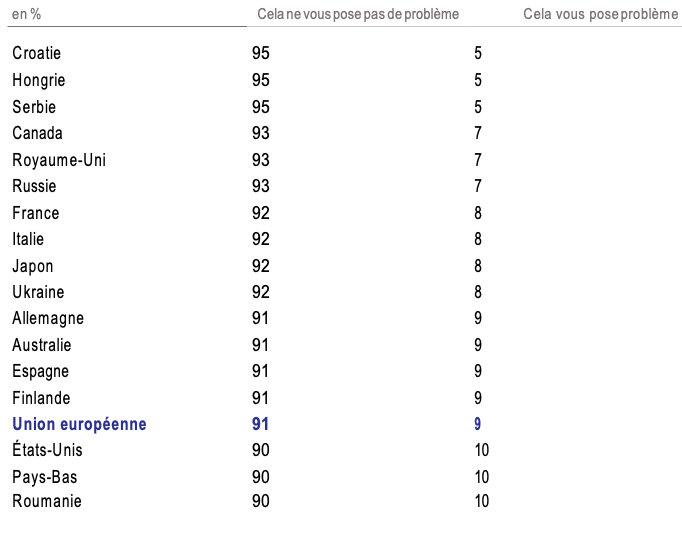Click the value 90 in the Roumanie row
The width and height of the screenshot is (682, 539).
pyautogui.click(x=261, y=501)
